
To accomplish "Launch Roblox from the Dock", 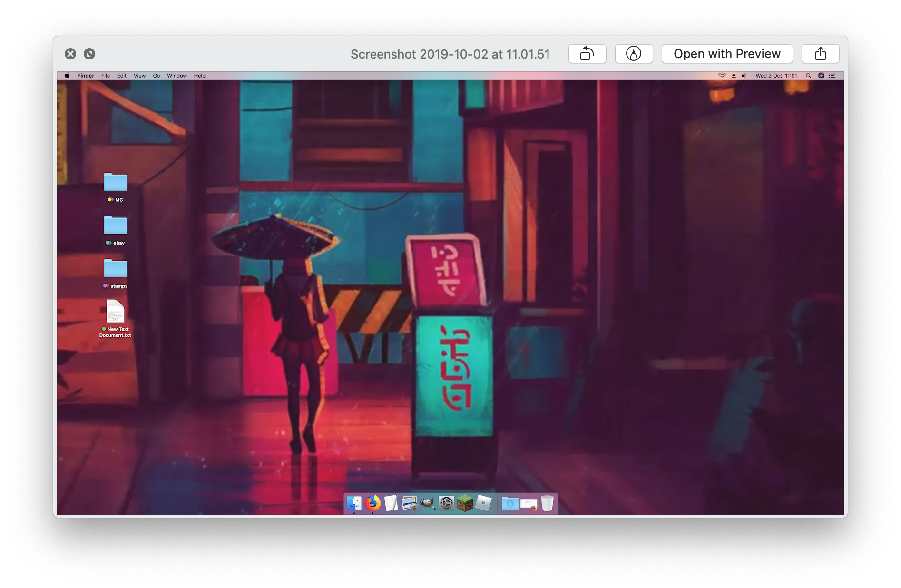I will point(483,503).
